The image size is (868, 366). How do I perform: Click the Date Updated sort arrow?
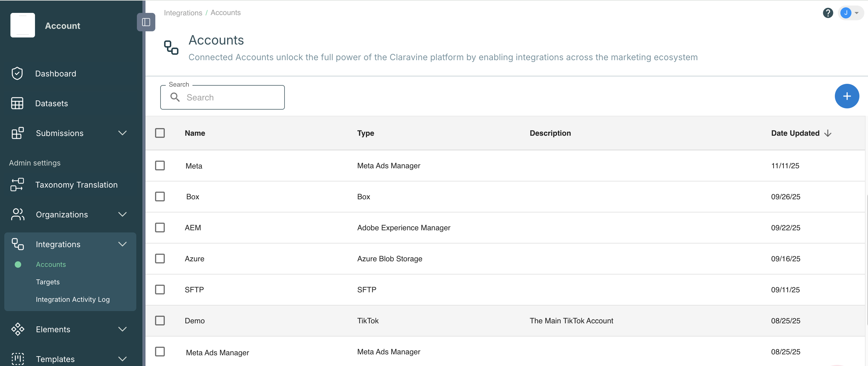(x=827, y=134)
